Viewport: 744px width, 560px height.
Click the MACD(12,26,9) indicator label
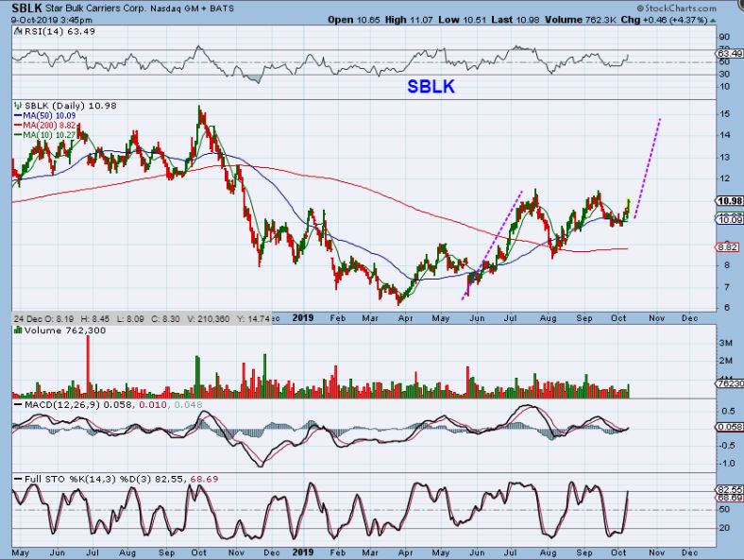pos(62,405)
